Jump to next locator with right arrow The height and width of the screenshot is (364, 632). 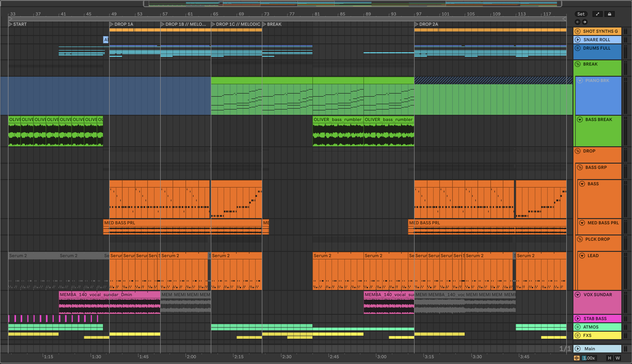point(585,22)
